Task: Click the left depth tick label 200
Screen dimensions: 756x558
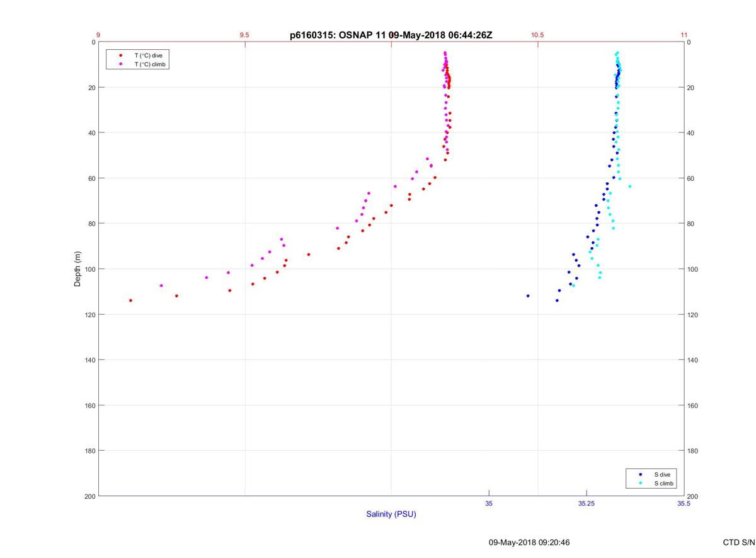Action: 89,496
